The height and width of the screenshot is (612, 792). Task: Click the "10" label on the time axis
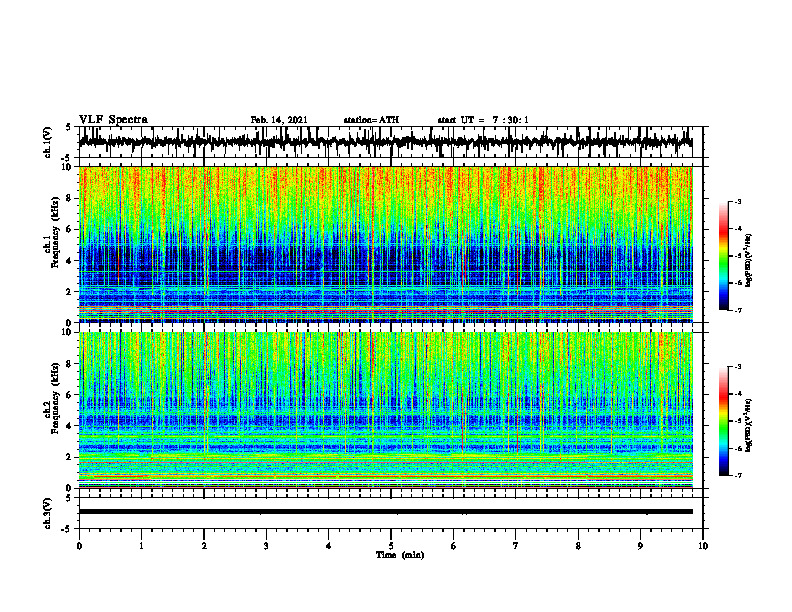[x=703, y=546]
